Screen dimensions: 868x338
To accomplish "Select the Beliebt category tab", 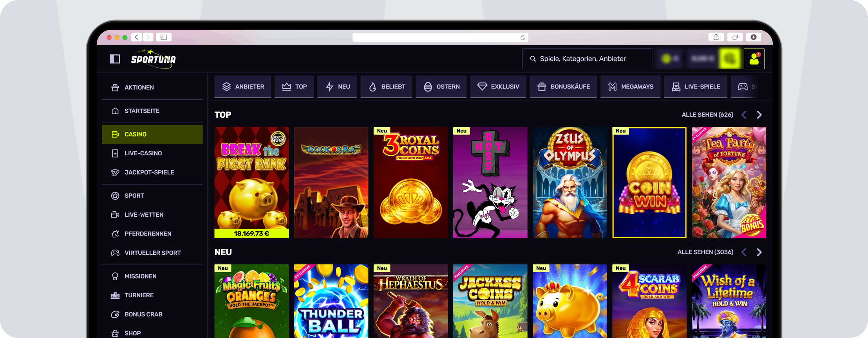I will click(x=386, y=86).
